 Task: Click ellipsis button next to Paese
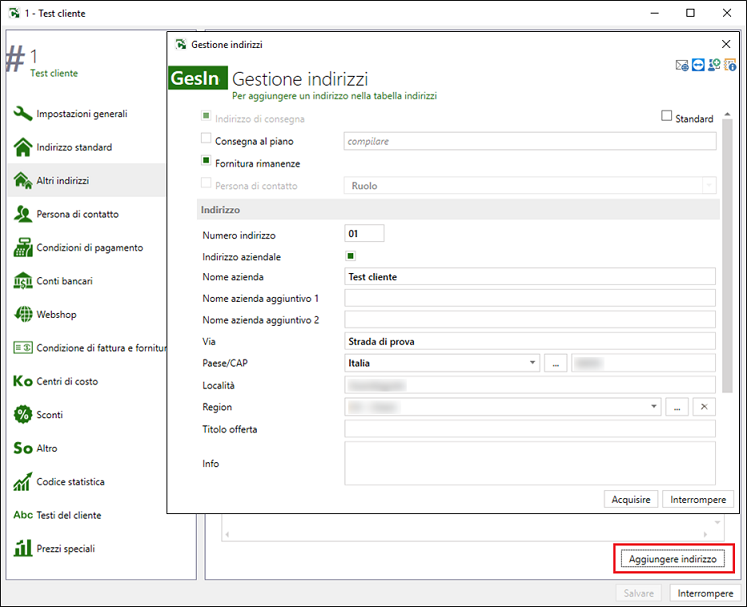click(x=555, y=363)
